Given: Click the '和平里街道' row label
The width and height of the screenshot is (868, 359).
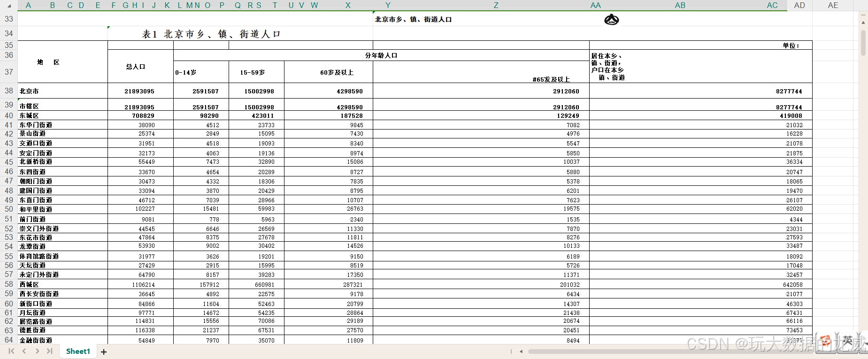Looking at the screenshot, I should [36, 209].
